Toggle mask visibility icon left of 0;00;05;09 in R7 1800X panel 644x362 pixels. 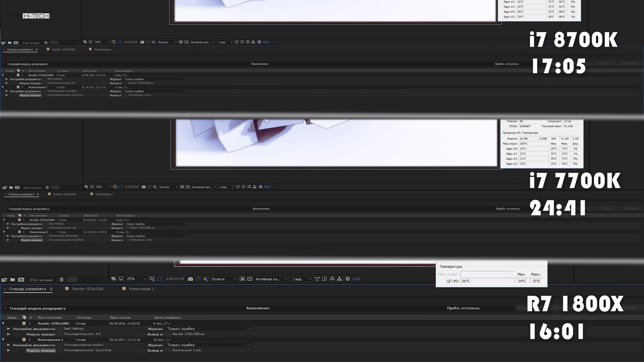tap(160, 279)
